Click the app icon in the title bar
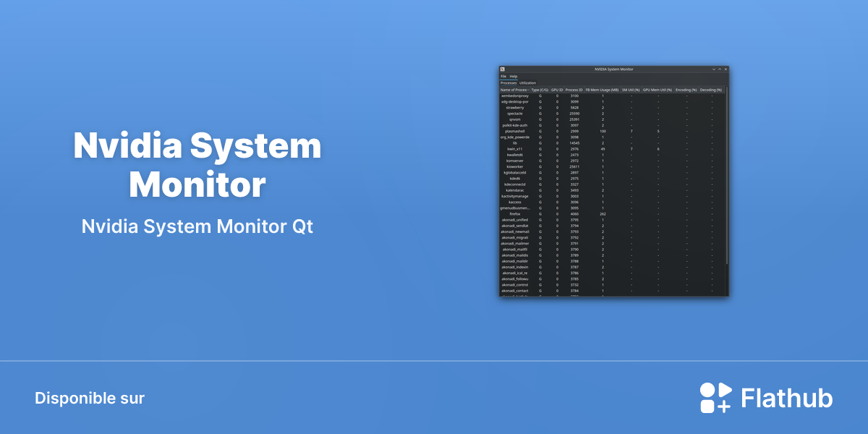 point(503,69)
